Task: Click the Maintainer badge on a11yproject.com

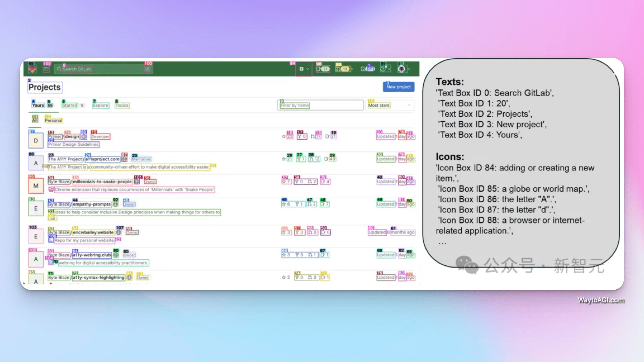Action: click(x=141, y=159)
